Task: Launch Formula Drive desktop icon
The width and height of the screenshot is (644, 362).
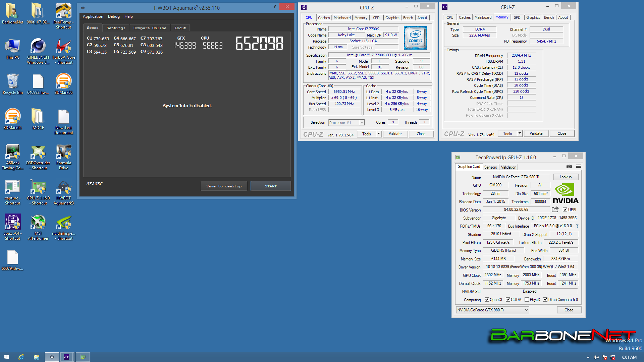Action: pyautogui.click(x=63, y=157)
